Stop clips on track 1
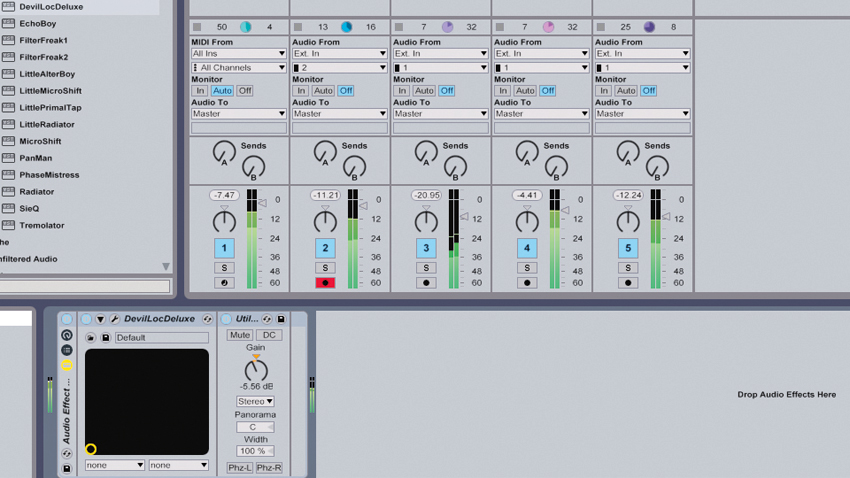 pyautogui.click(x=197, y=27)
